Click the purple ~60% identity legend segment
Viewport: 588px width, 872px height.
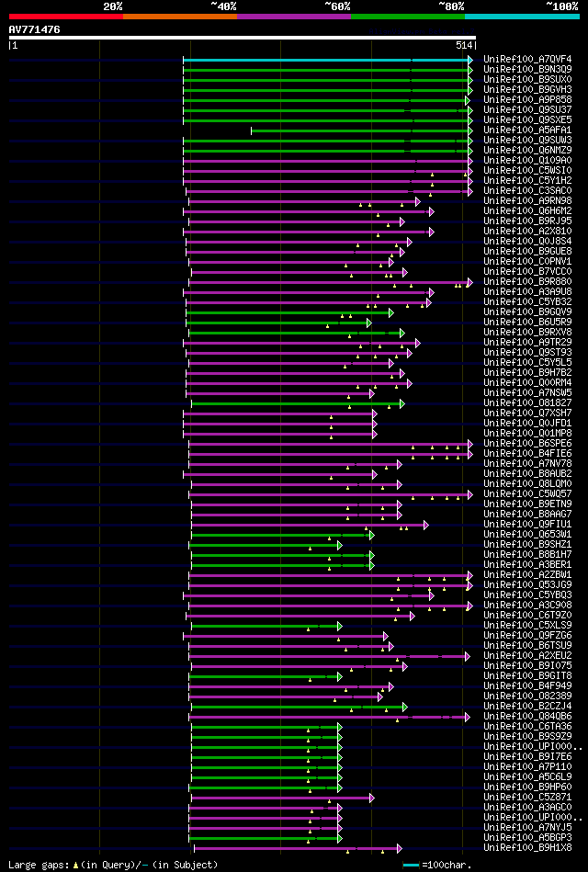click(x=294, y=17)
